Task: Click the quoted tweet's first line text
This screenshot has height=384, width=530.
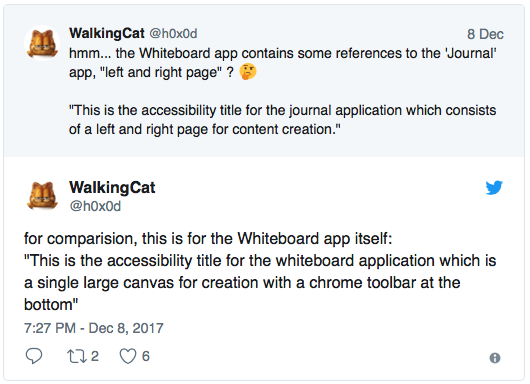Action: click(x=283, y=53)
